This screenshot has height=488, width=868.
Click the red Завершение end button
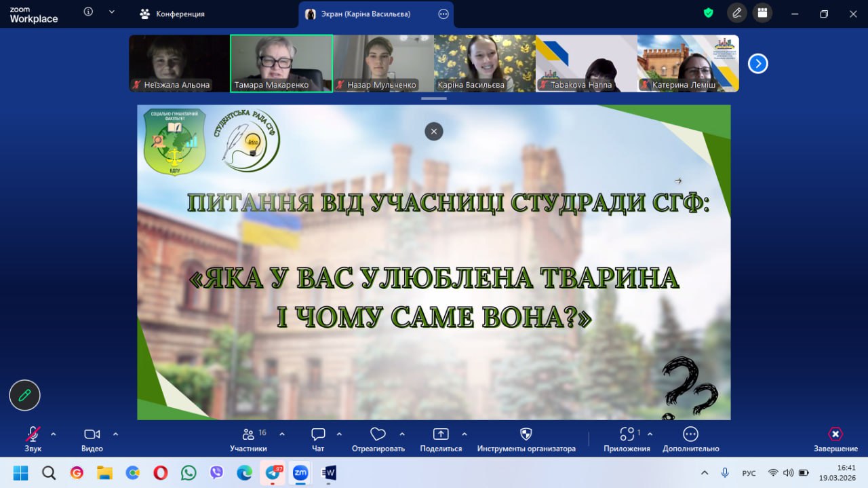click(835, 434)
